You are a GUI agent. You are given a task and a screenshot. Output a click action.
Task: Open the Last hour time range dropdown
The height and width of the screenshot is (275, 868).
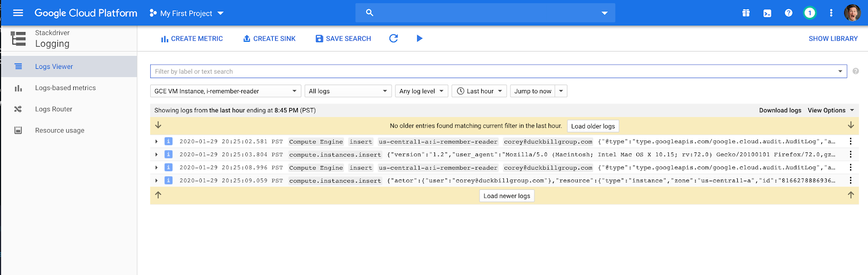480,91
